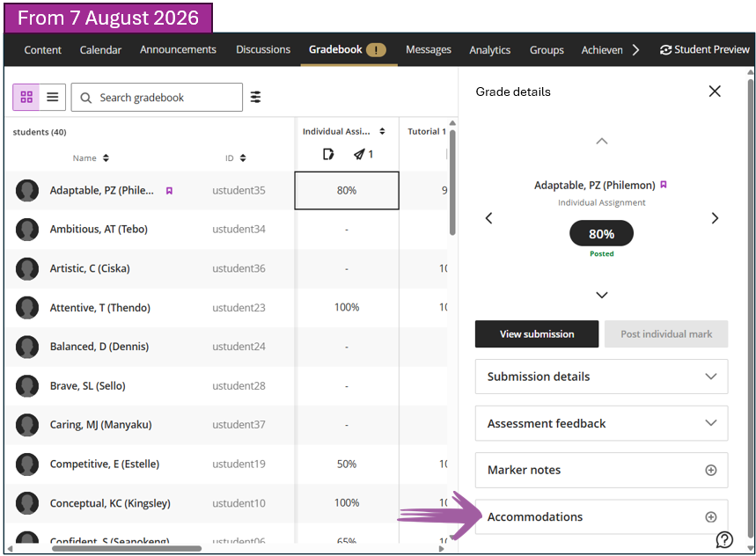This screenshot has height=556, width=756.
Task: Select Conceptual, KC (Kingsley) student name
Action: pos(110,503)
